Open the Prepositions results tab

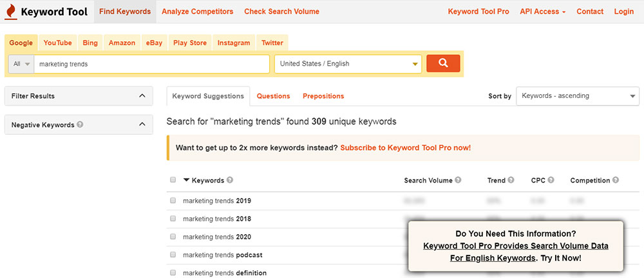pos(323,96)
